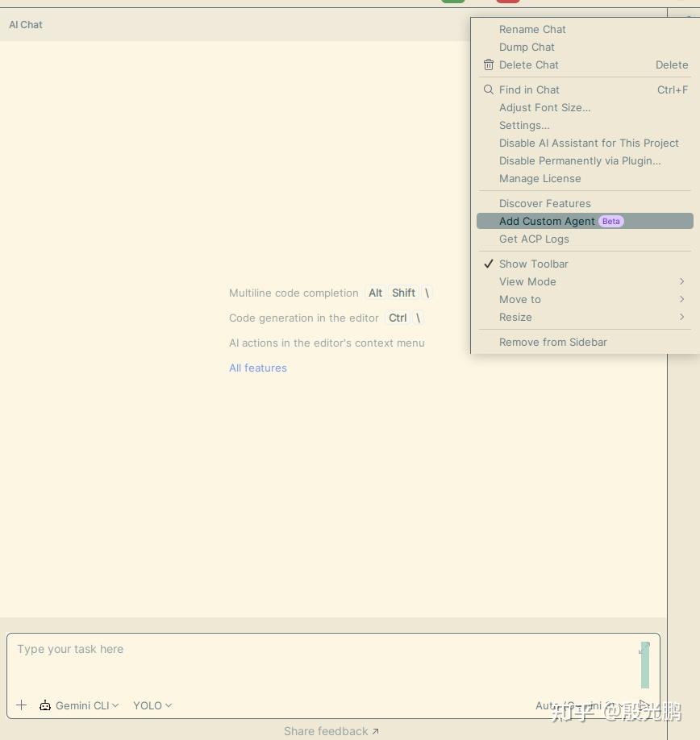Expand the View Mode submenu arrow

click(681, 281)
